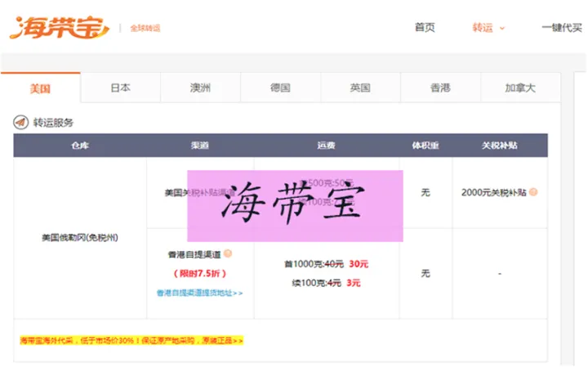588x368 pixels.
Task: Open the 一键代买 navigation item
Action: tap(562, 28)
